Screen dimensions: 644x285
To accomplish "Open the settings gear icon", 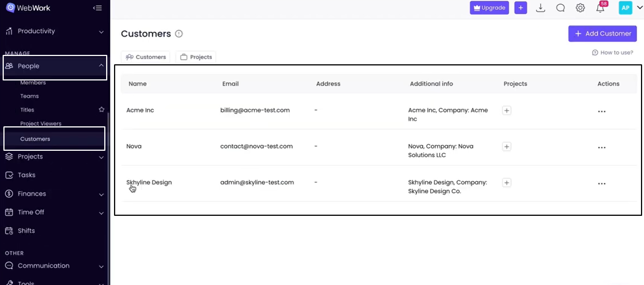I will 580,8.
